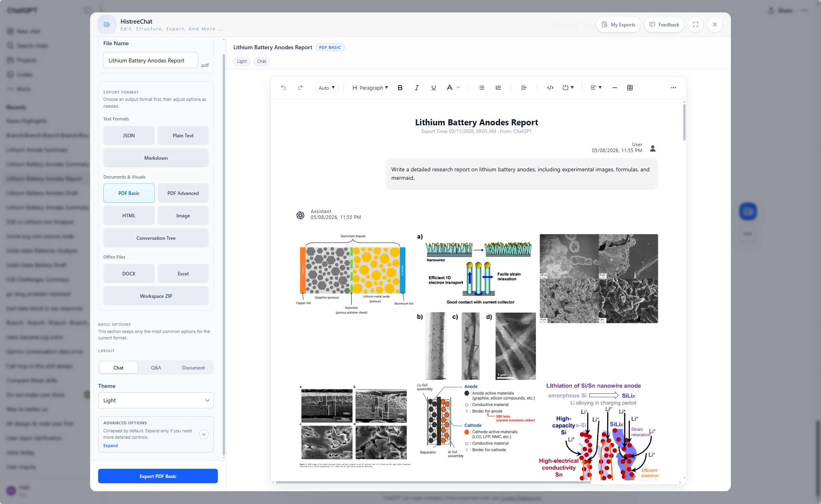Viewport: 821px width, 504px height.
Task: Open Paragraph style dropdown
Action: [370, 88]
